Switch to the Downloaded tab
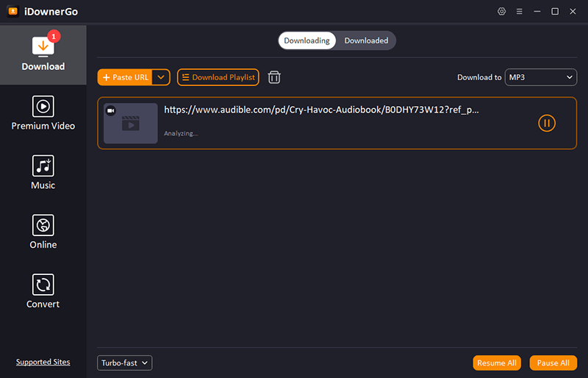 pos(366,40)
